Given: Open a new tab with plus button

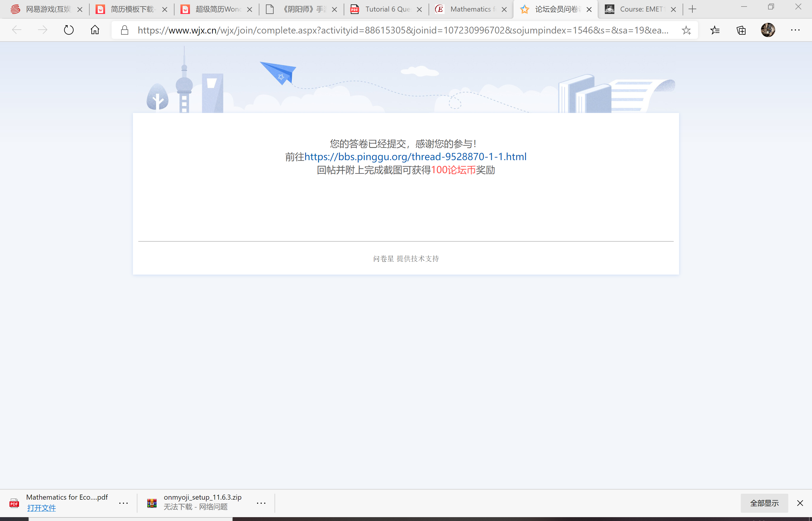Looking at the screenshot, I should click(x=692, y=9).
